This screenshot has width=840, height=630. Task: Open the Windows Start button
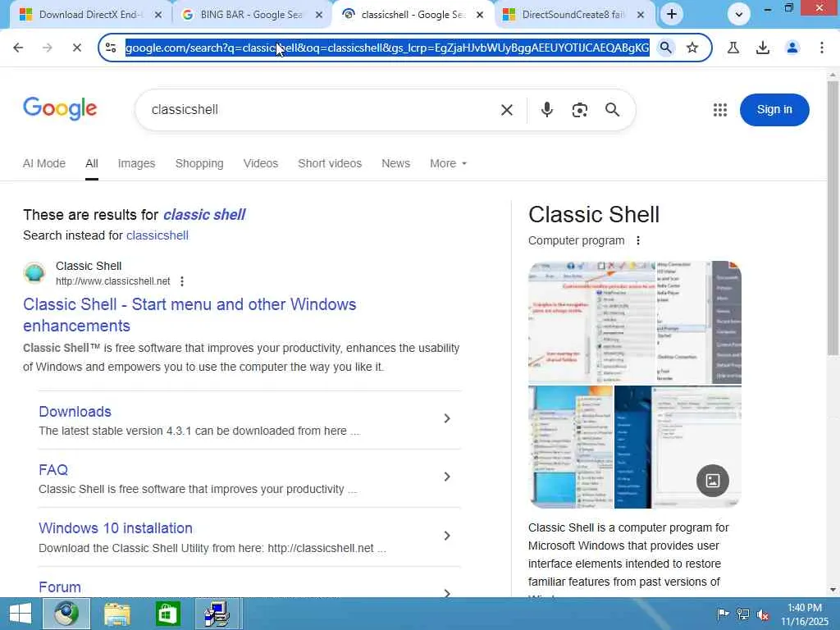pos(20,614)
